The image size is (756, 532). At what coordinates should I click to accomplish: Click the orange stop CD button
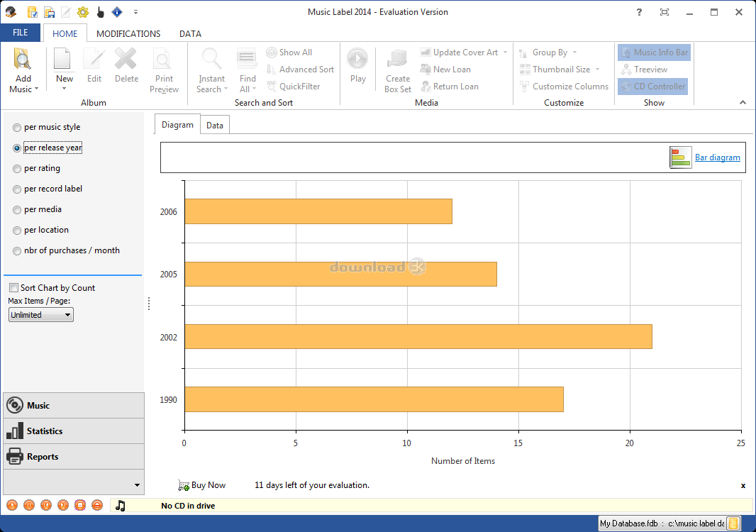80,505
